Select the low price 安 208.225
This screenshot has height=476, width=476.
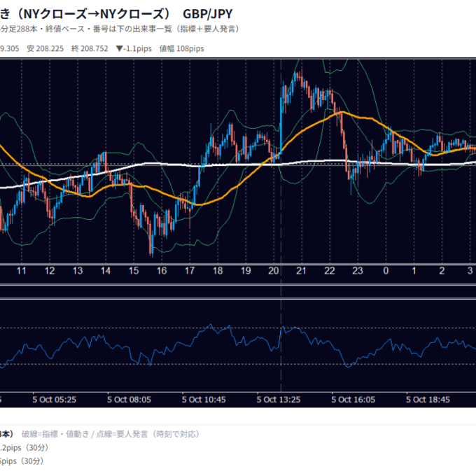45,48
